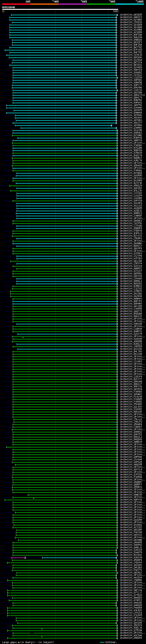Select the UniRef100_P14206 label
The width and height of the screenshot is (146, 644).
131,397
